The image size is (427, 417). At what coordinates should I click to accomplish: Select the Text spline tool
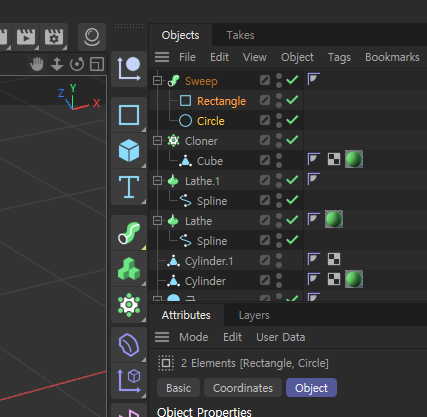coord(129,187)
